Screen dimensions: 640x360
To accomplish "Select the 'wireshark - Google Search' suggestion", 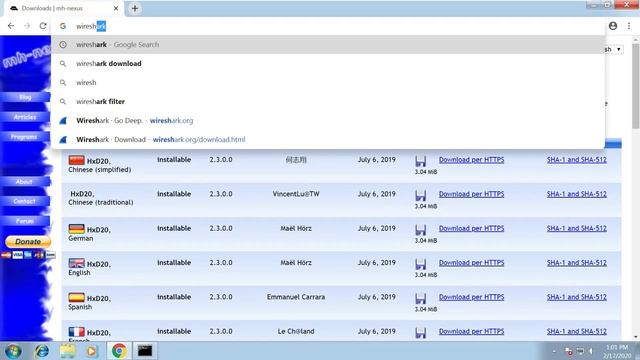I will point(328,44).
